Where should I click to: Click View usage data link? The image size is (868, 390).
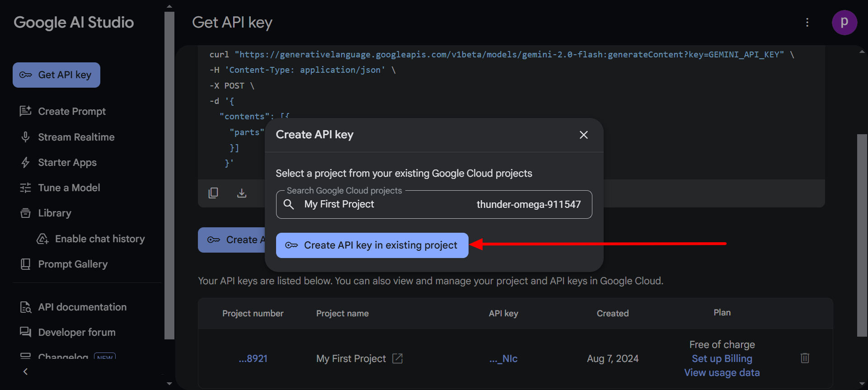point(722,373)
